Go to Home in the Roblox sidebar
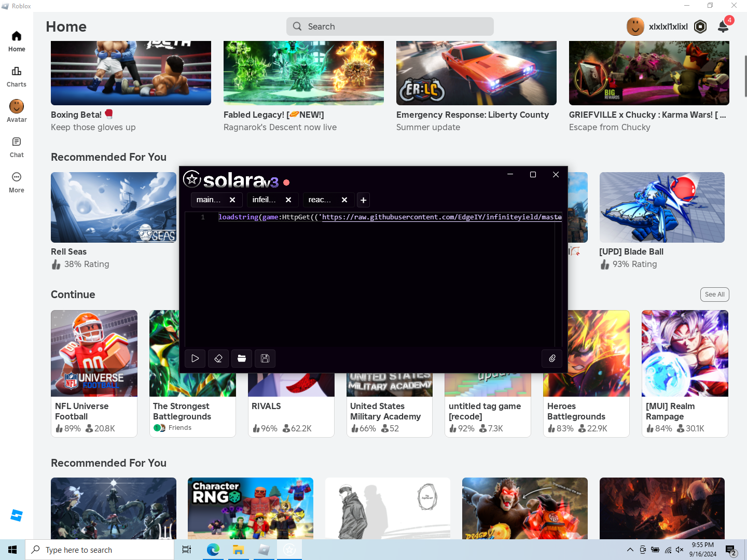The height and width of the screenshot is (560, 747). [x=17, y=41]
